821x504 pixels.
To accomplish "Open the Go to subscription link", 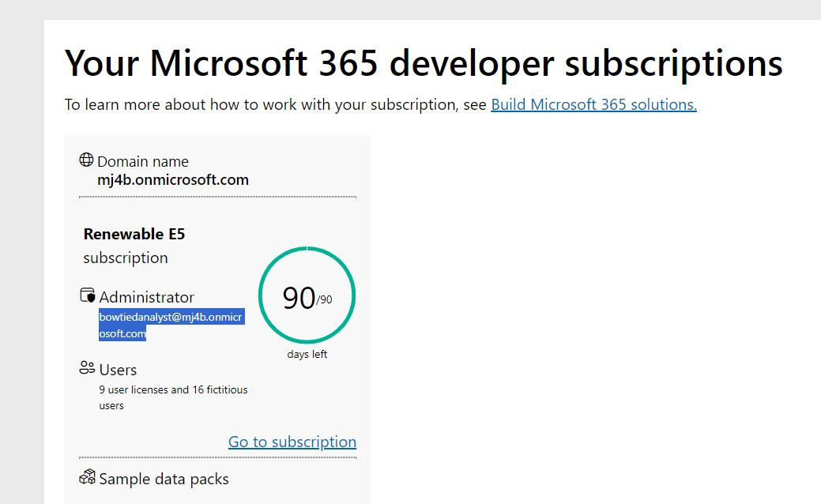I will point(292,442).
